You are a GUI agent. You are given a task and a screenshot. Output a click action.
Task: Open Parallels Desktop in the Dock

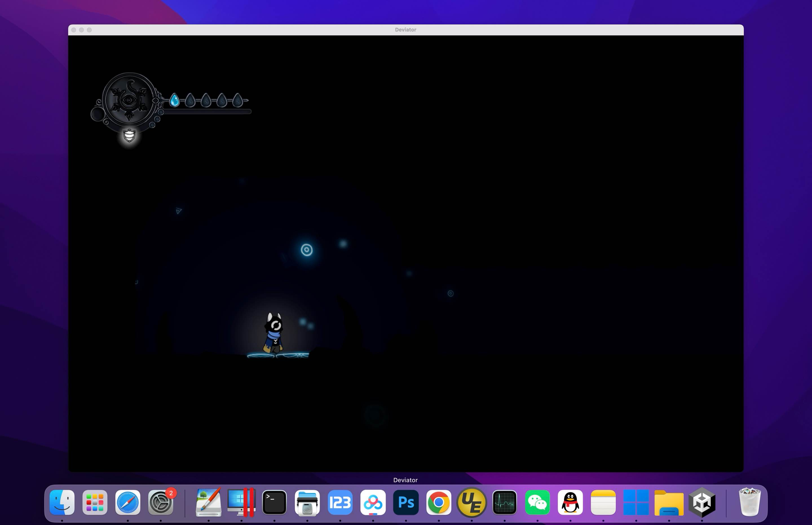pyautogui.click(x=241, y=502)
